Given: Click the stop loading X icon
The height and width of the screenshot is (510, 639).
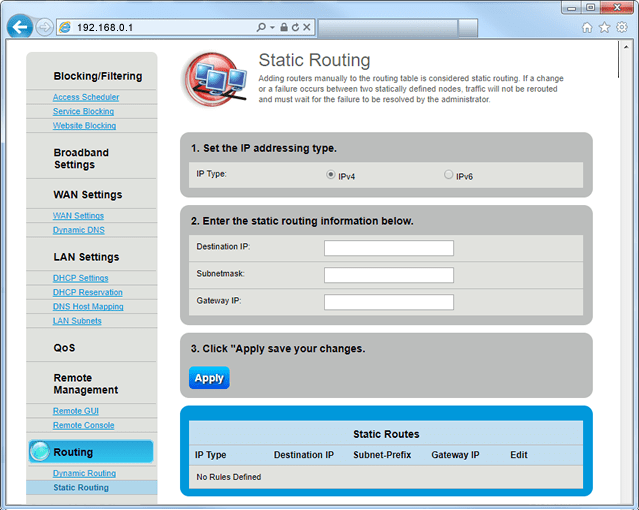Looking at the screenshot, I should click(307, 27).
